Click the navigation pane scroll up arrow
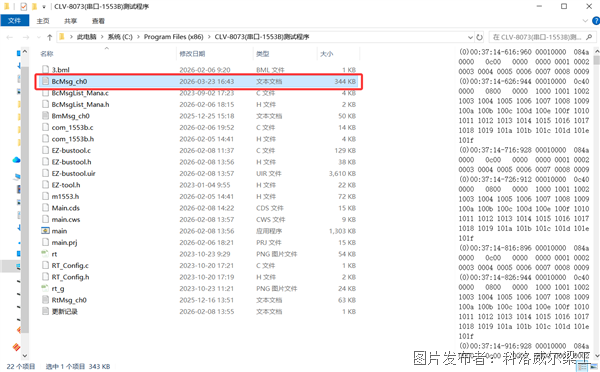This screenshot has width=600, height=372. [x=25, y=51]
